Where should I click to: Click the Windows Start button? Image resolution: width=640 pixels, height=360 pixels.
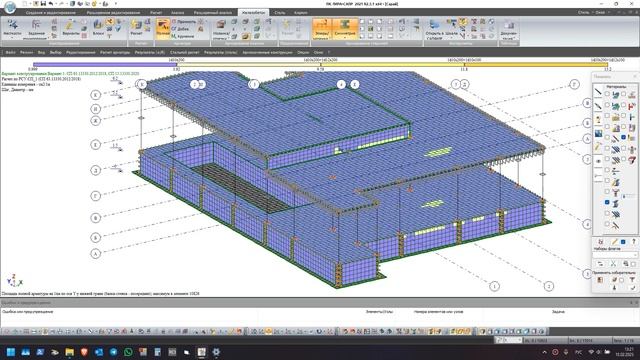tap(11, 352)
